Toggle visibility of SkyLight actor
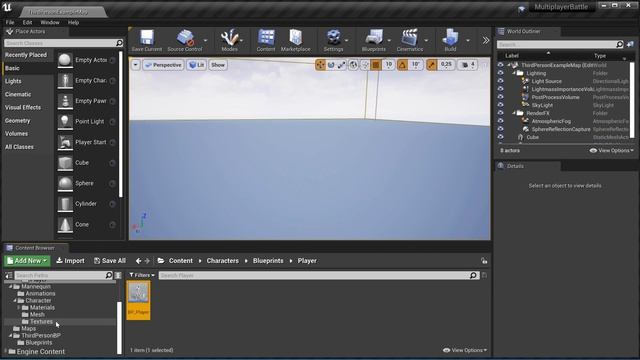This screenshot has height=360, width=640. pyautogui.click(x=500, y=105)
